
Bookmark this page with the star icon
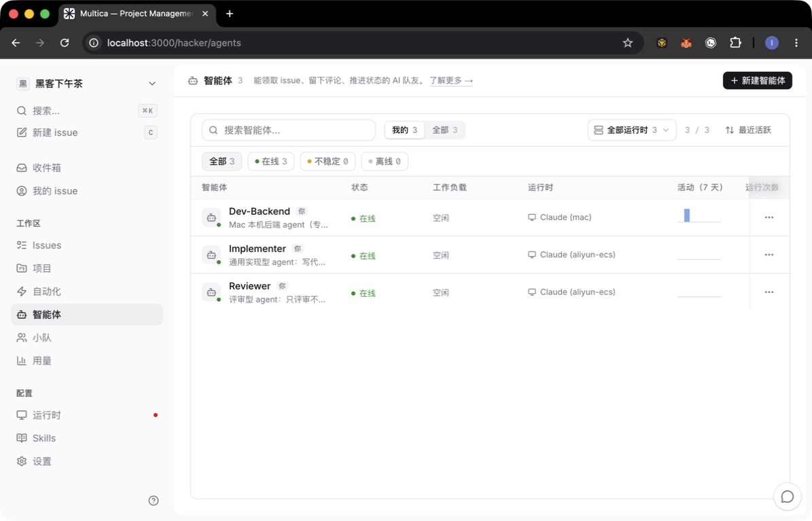tap(628, 43)
